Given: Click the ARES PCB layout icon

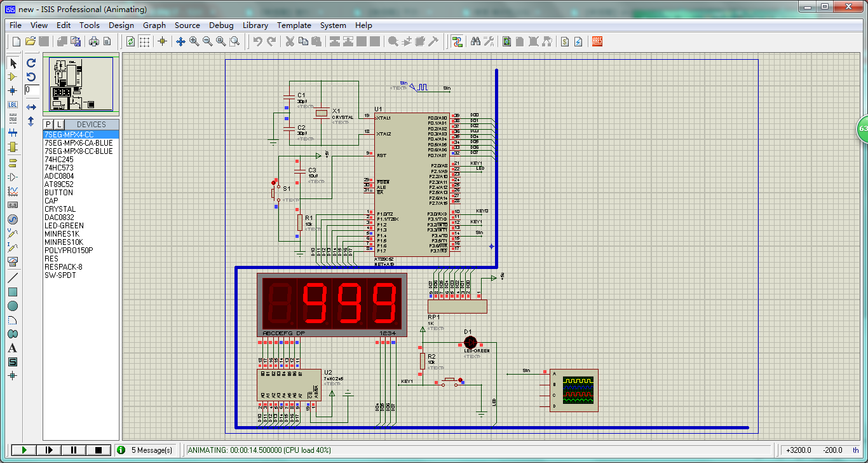Looking at the screenshot, I should click(597, 41).
